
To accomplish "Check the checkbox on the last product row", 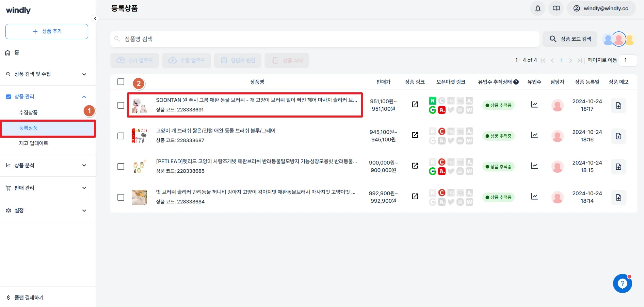I will (121, 197).
